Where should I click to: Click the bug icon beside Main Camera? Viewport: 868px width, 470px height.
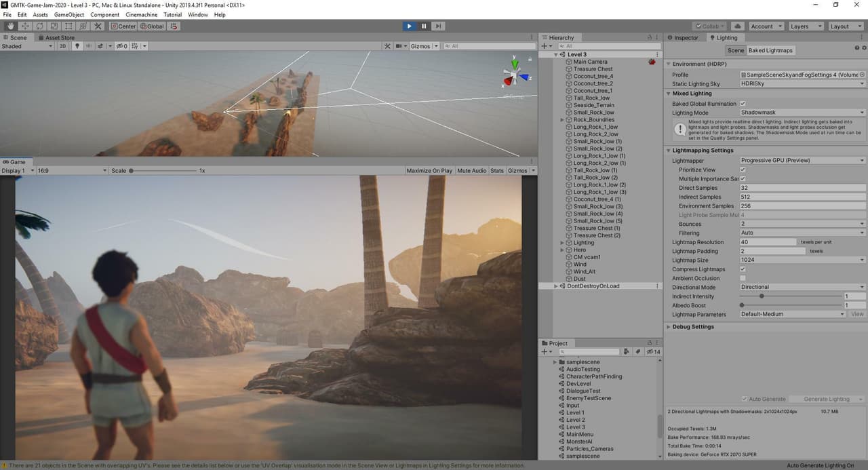click(652, 62)
